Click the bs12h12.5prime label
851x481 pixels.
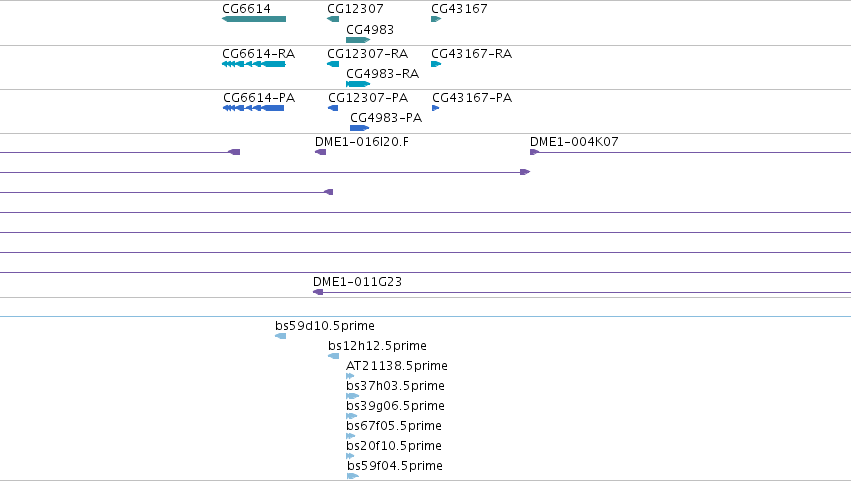pyautogui.click(x=378, y=346)
